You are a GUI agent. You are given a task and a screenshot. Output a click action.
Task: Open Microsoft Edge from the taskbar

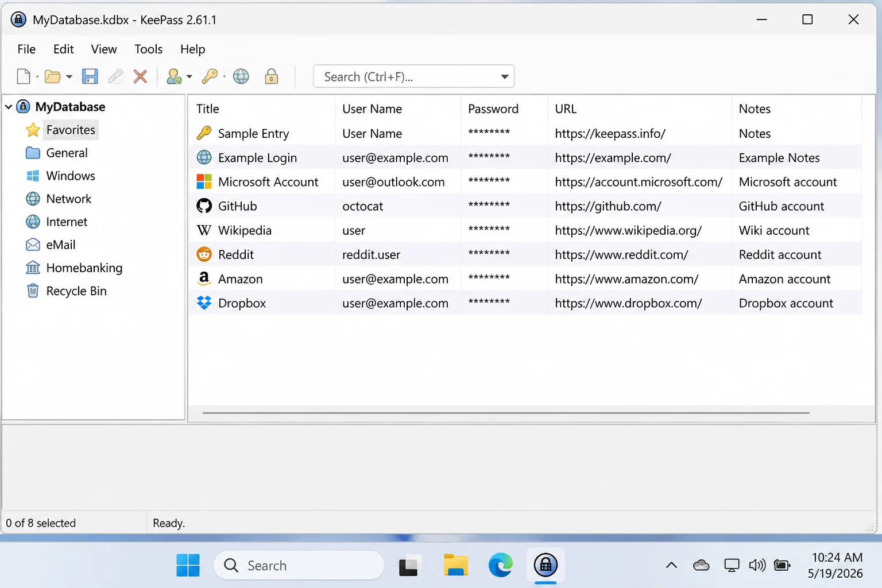(x=501, y=566)
